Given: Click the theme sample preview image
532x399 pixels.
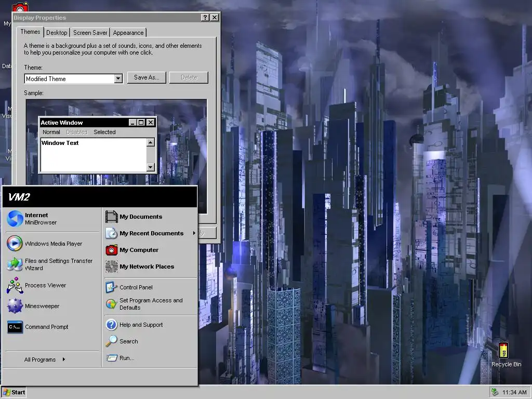Looking at the screenshot, I should point(116,156).
